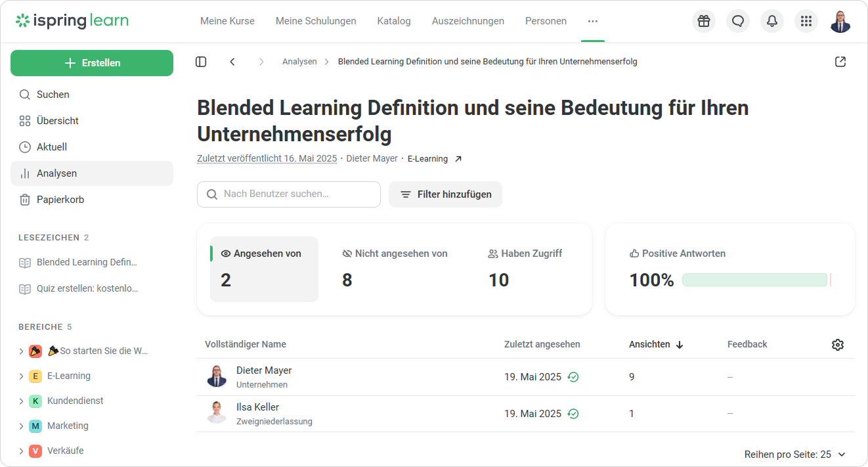Open Quiz erstellen bookmark

click(x=87, y=288)
